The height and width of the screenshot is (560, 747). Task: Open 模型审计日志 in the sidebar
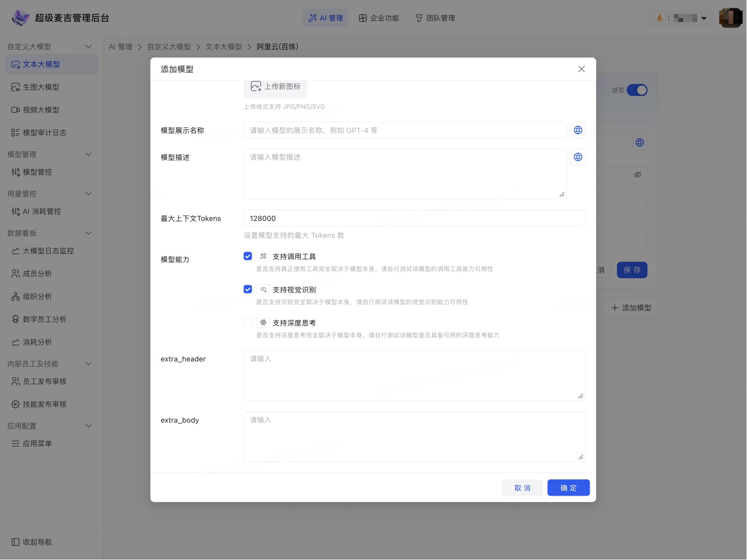pos(51,133)
